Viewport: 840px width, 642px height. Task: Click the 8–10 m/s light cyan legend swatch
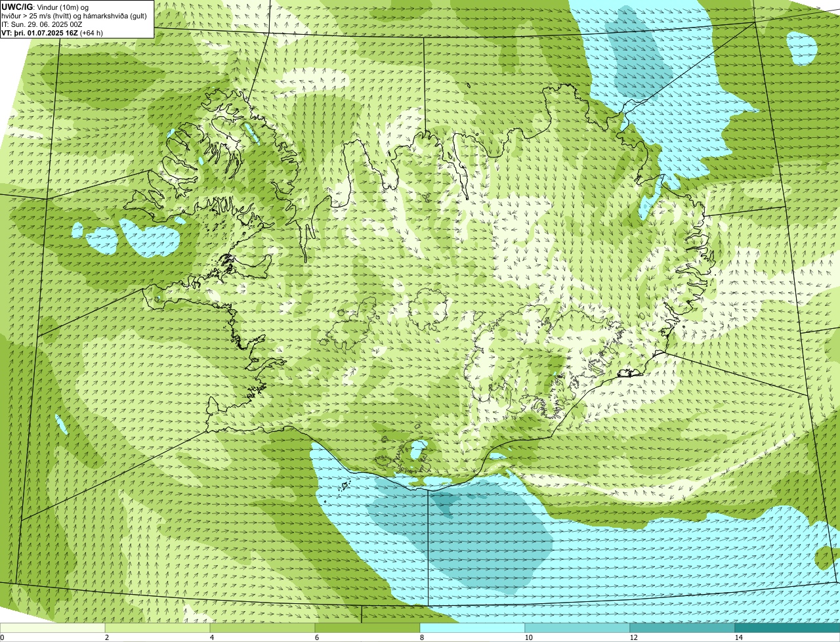pos(472,628)
